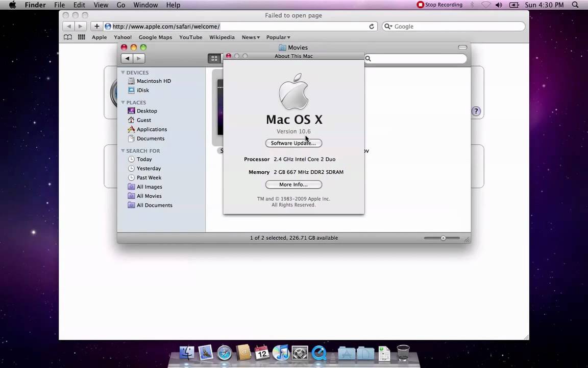Go back in Movies Finder window
The height and width of the screenshot is (368, 588).
click(x=127, y=59)
